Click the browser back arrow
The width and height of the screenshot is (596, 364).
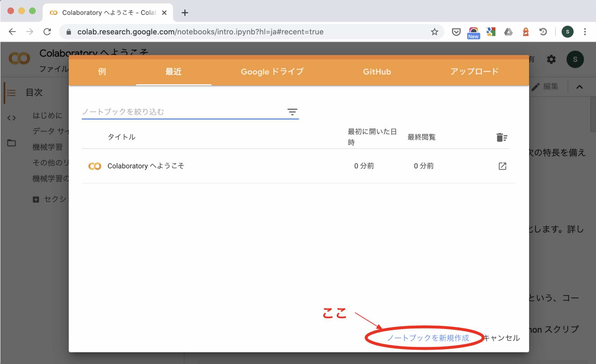click(12, 32)
